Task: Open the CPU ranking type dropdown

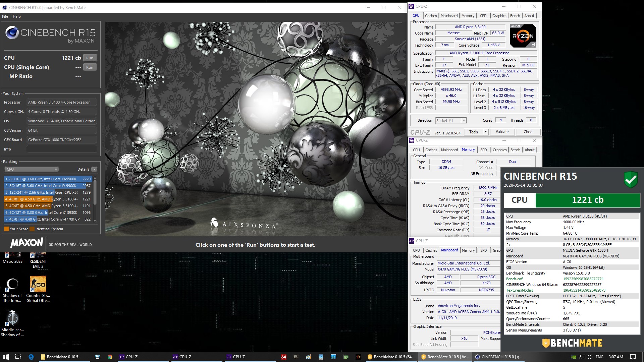Action: point(32,169)
